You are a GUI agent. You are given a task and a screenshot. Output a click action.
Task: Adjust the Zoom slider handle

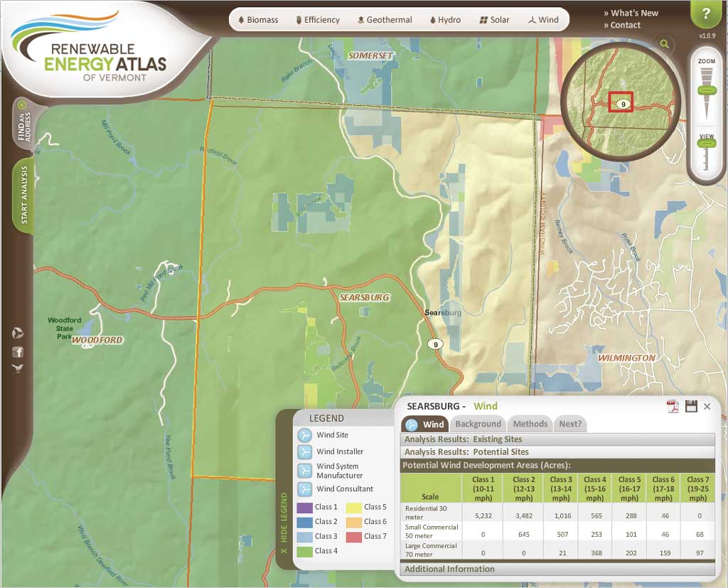pyautogui.click(x=707, y=90)
